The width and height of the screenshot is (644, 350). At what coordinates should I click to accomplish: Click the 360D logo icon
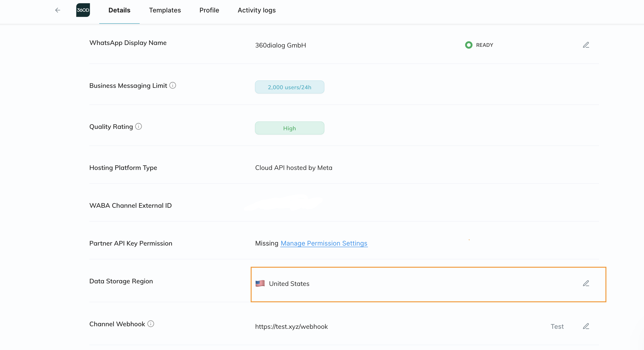tap(83, 10)
